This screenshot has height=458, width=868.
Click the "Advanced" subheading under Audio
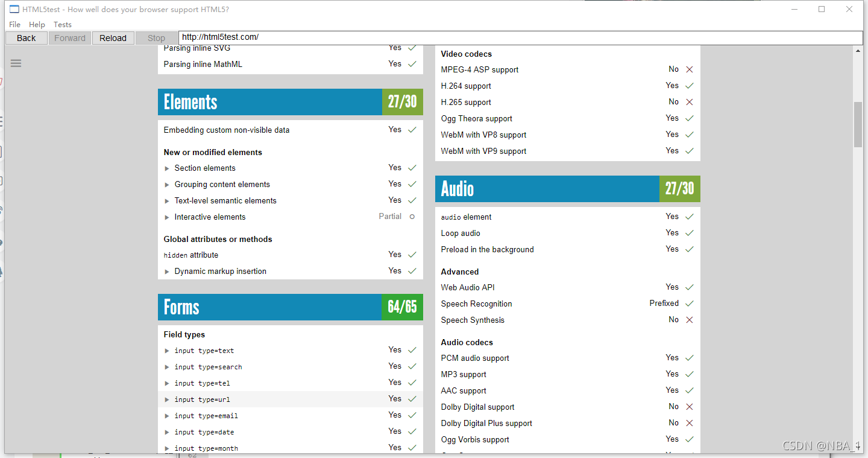click(460, 272)
